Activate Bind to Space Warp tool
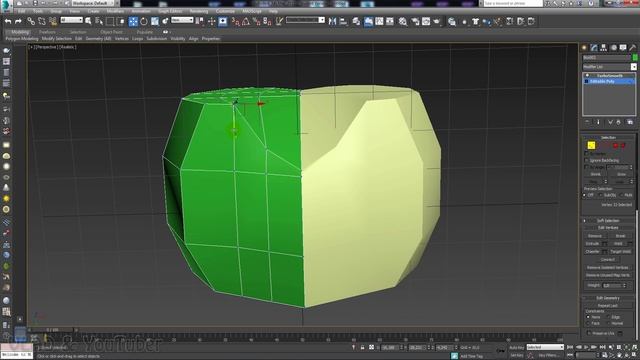The width and height of the screenshot is (640, 360). [x=53, y=21]
